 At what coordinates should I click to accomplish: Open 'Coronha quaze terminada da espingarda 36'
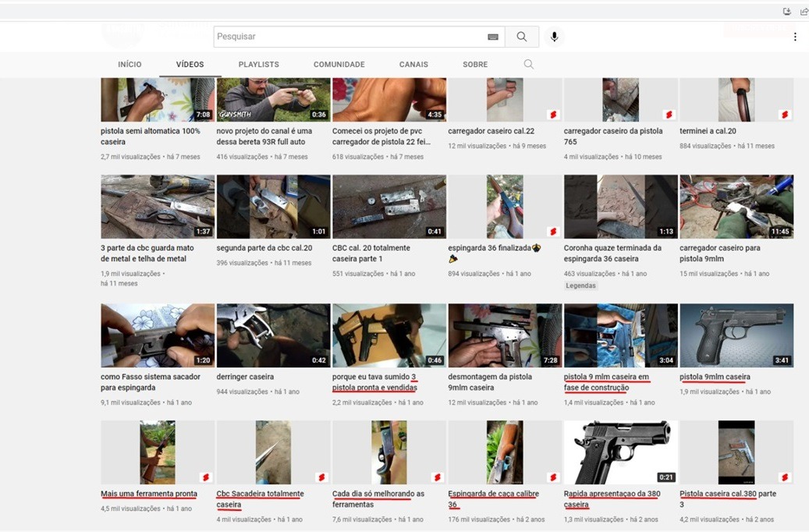click(x=612, y=254)
